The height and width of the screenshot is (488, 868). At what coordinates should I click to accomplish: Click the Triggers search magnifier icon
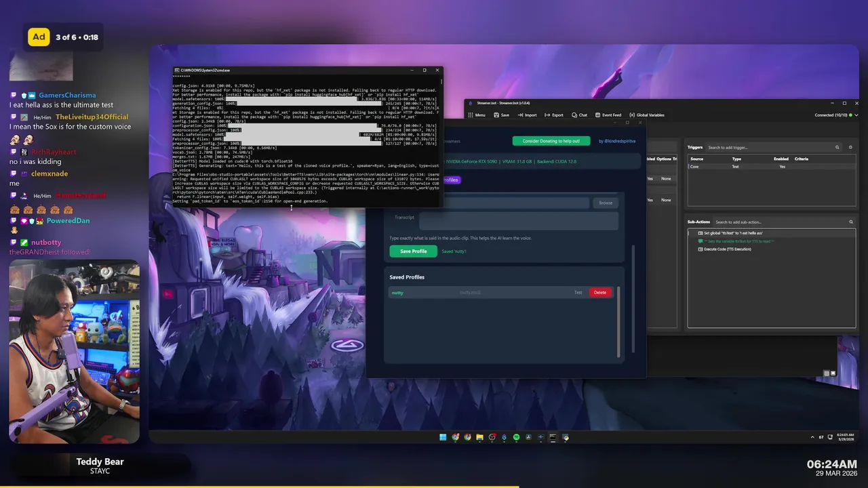[x=837, y=147]
